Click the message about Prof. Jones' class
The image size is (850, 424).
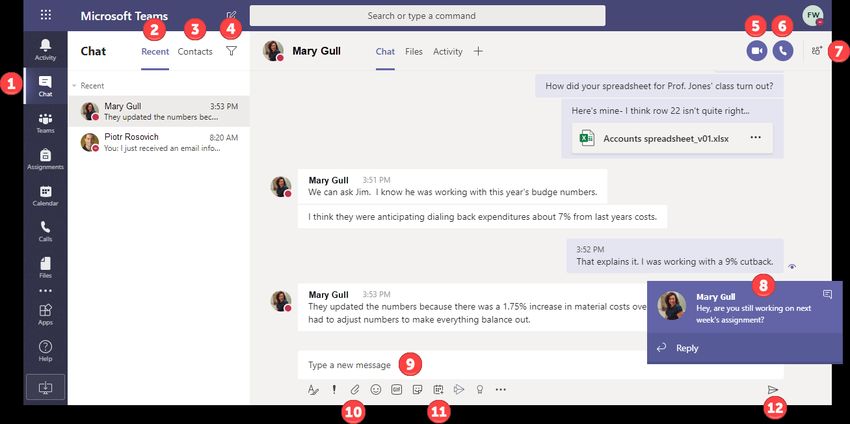pos(659,86)
